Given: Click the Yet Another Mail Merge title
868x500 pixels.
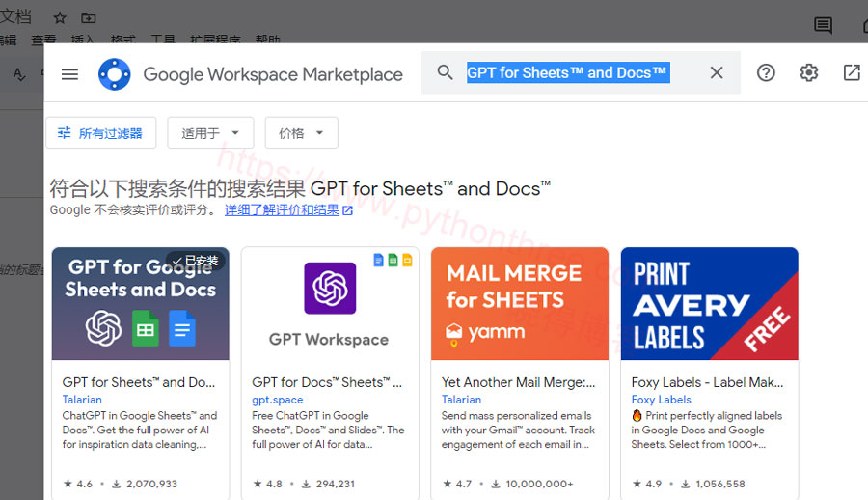Looking at the screenshot, I should (518, 382).
